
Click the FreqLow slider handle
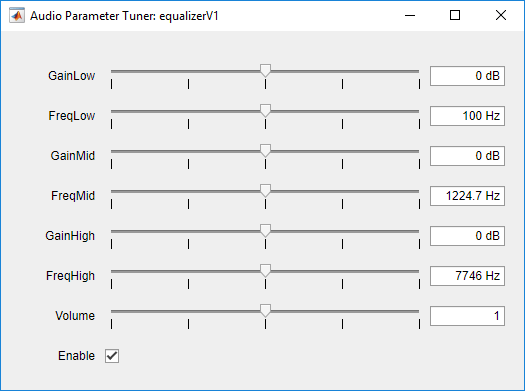[x=266, y=111]
